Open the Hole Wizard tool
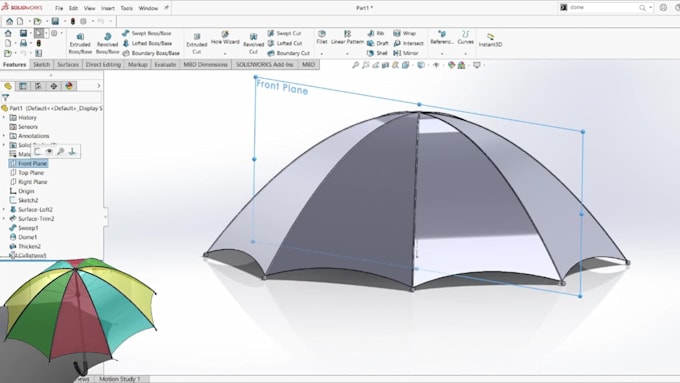The width and height of the screenshot is (680, 383). tap(225, 38)
